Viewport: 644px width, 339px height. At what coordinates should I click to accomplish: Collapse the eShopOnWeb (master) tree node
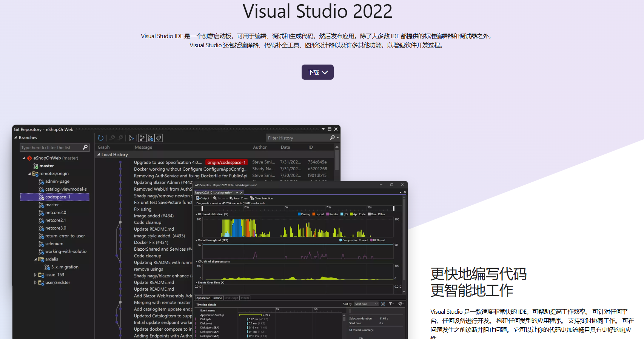click(24, 158)
